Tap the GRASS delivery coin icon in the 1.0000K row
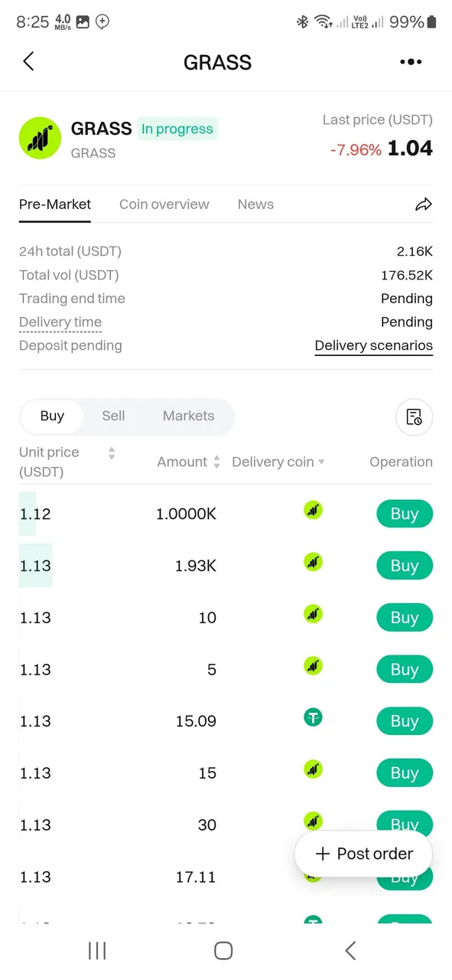452x980 pixels. [313, 510]
